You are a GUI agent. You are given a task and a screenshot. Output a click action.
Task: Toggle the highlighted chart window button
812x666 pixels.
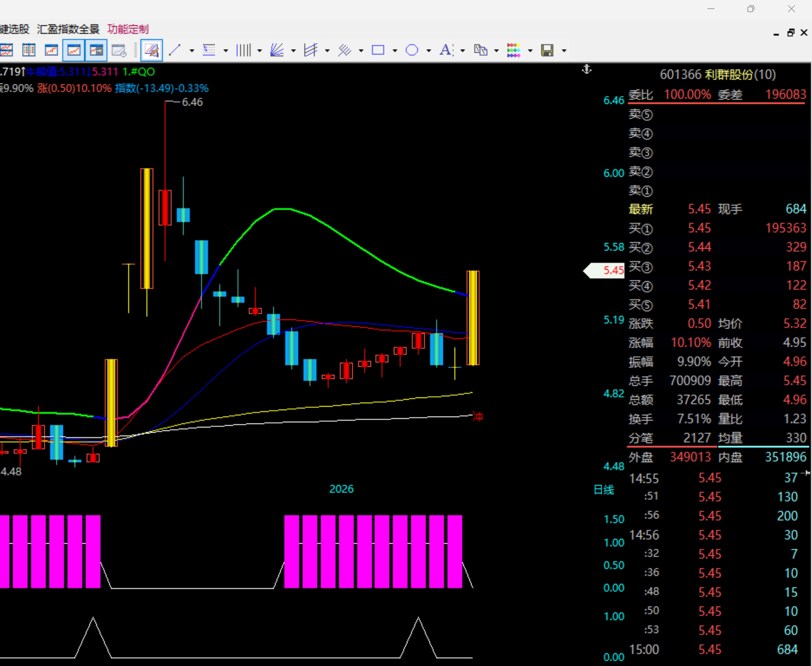coord(74,50)
